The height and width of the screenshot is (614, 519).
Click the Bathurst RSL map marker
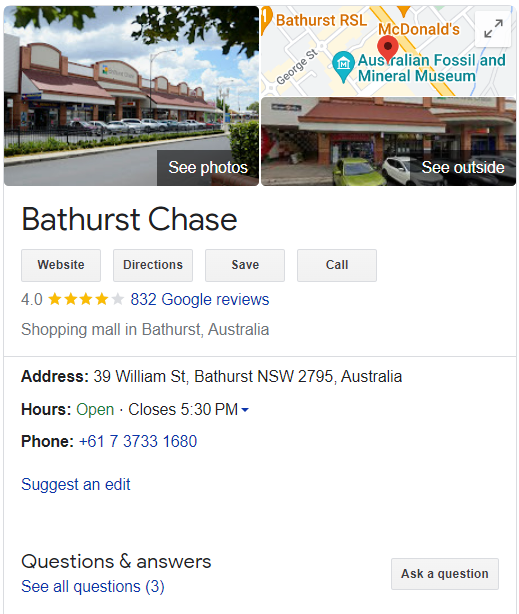[266, 20]
